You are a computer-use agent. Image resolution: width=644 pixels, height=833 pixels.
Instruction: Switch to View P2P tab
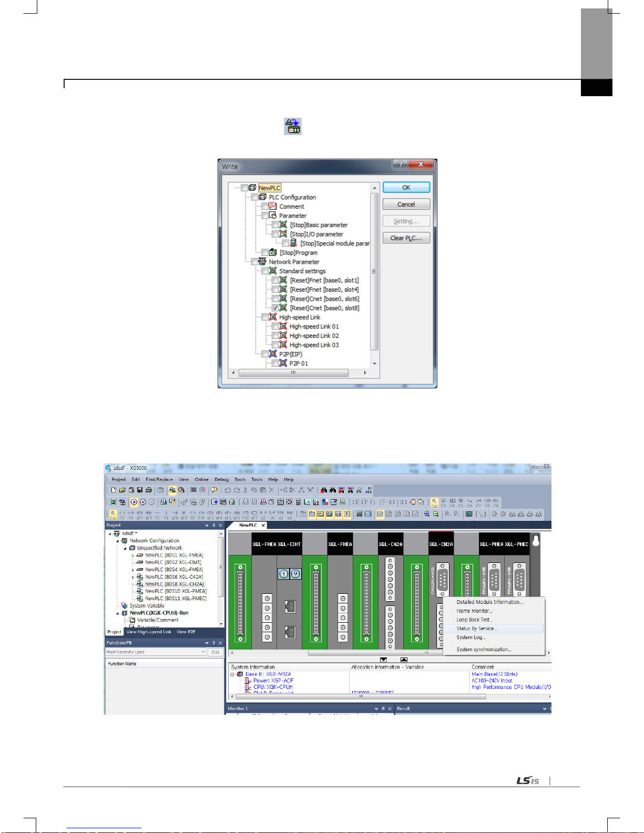pyautogui.click(x=186, y=632)
